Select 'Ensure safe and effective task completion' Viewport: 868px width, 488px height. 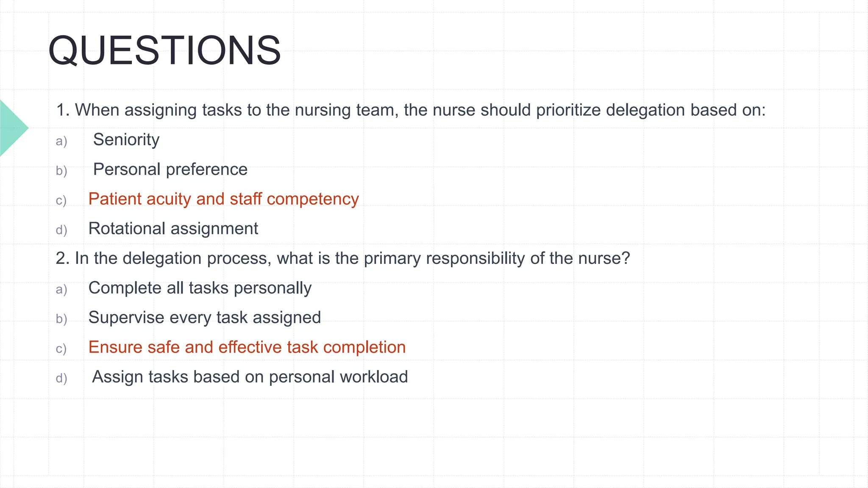pos(247,347)
